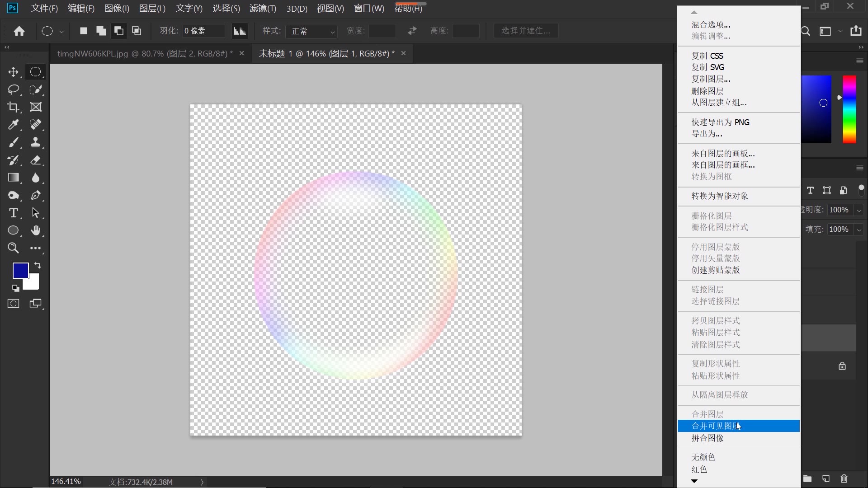Toggle Quick Mask mode at toolbar bottom

(x=14, y=303)
